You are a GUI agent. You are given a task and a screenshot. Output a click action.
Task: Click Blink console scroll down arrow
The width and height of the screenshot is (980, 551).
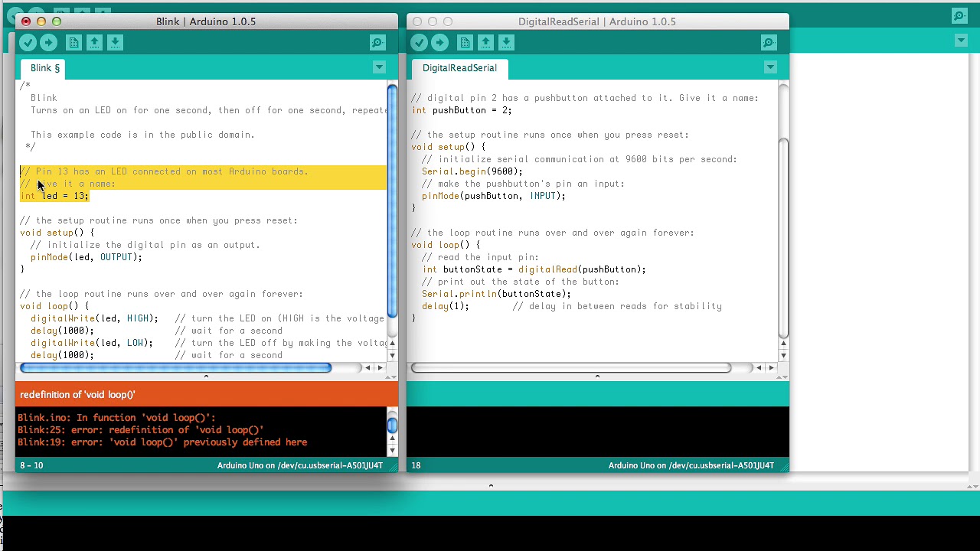pos(393,451)
